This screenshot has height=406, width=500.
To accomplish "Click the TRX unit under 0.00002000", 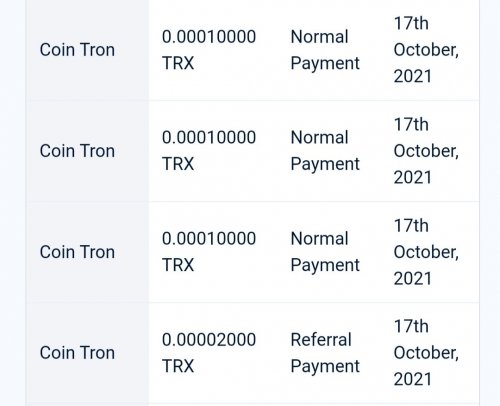I will coord(178,366).
